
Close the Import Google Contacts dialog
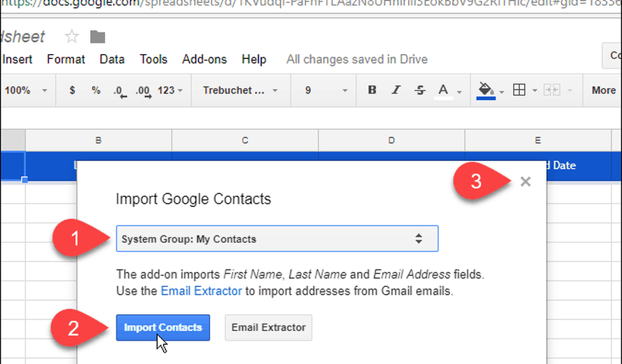(526, 181)
